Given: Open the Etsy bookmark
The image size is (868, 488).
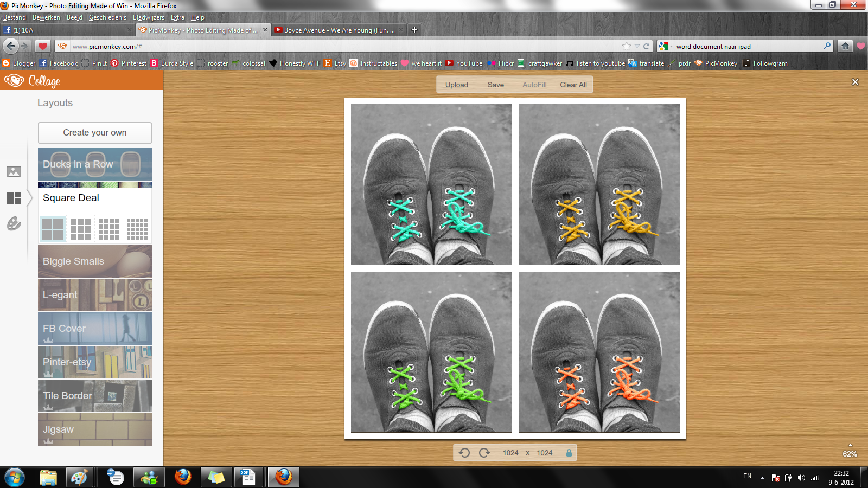Looking at the screenshot, I should click(x=335, y=63).
